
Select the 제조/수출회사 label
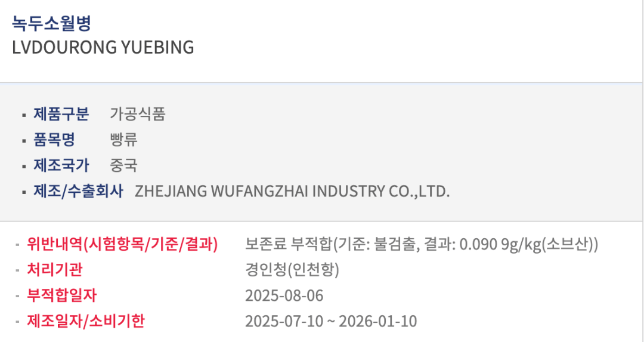point(78,191)
